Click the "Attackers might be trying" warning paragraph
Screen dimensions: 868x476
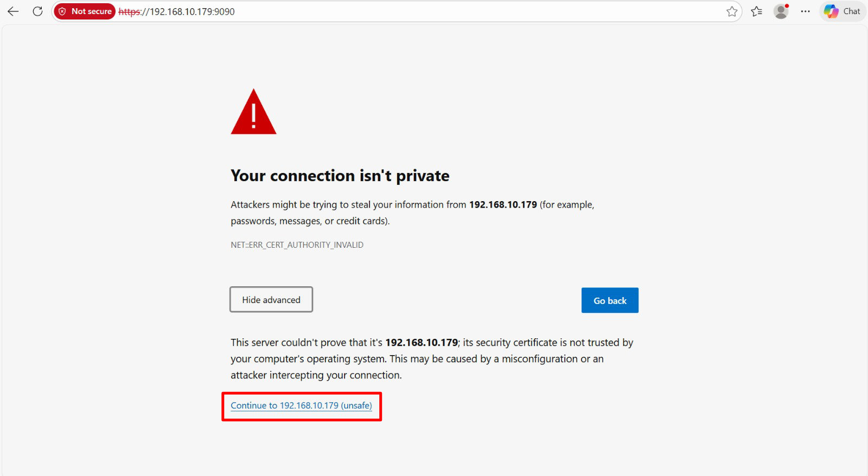[412, 213]
